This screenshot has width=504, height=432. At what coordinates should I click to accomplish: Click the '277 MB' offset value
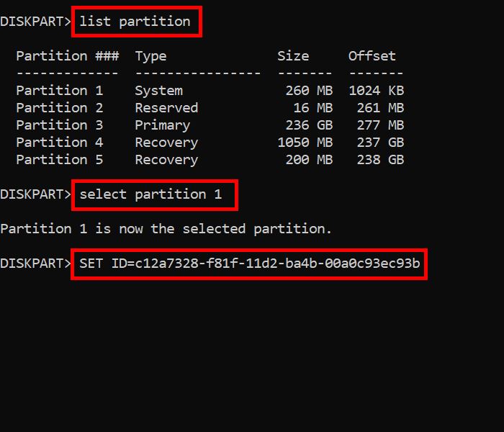(381, 125)
